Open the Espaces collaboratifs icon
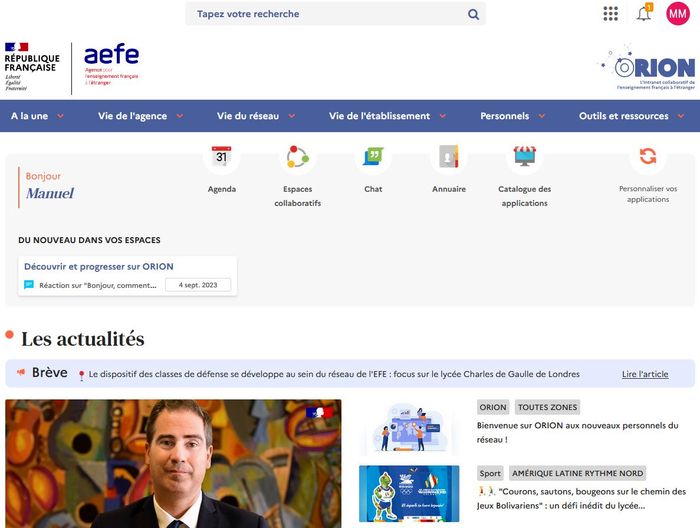700x528 pixels. [297, 156]
